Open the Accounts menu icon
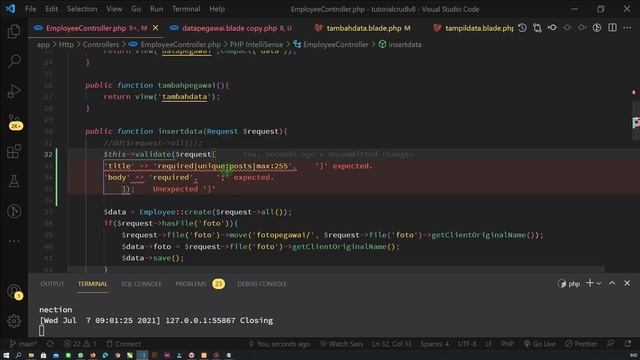640x360 pixels. coord(15,292)
